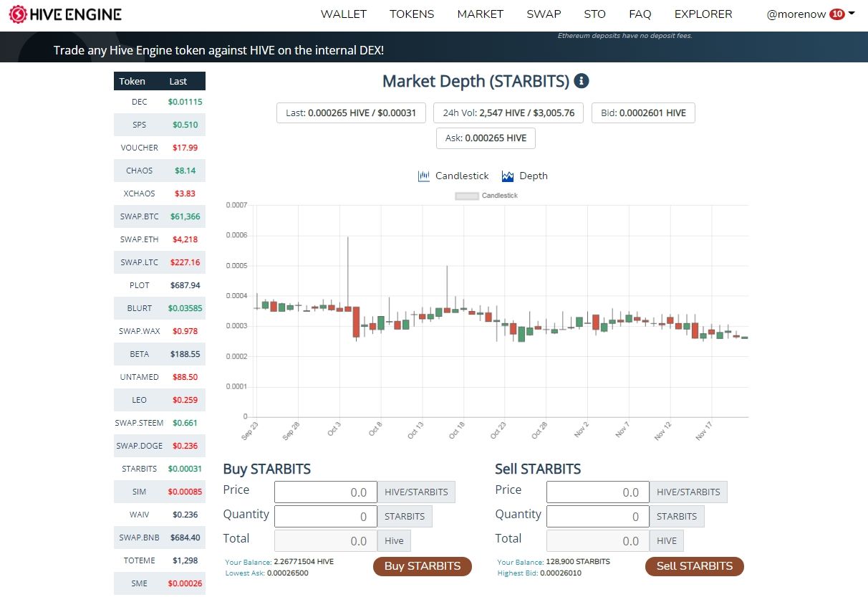This screenshot has height=597, width=868.
Task: Click the Sell Price input field
Action: [x=598, y=492]
